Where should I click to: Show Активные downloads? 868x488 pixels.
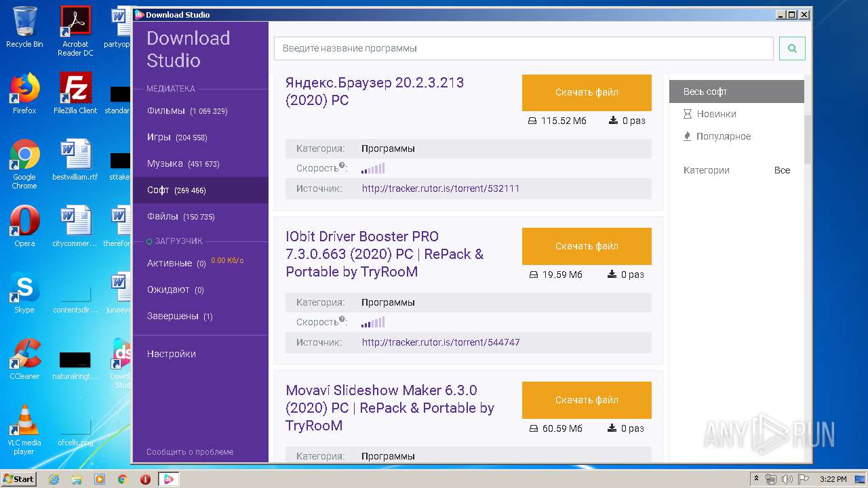click(201, 263)
